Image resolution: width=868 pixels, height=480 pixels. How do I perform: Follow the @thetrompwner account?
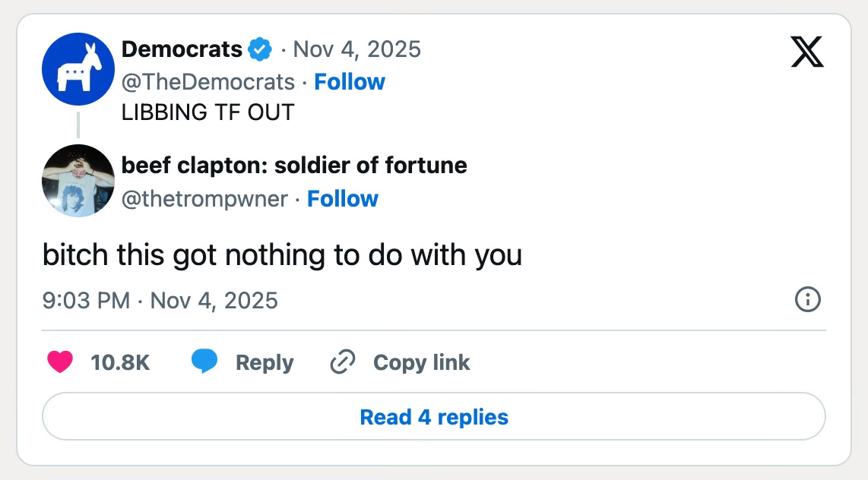pyautogui.click(x=343, y=199)
